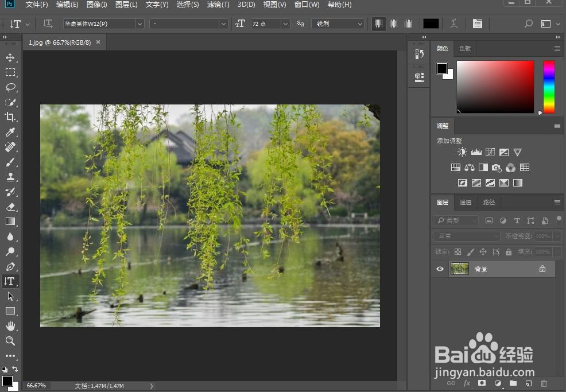566x392 pixels.
Task: Toggle lock all for layer
Action: coord(509,252)
